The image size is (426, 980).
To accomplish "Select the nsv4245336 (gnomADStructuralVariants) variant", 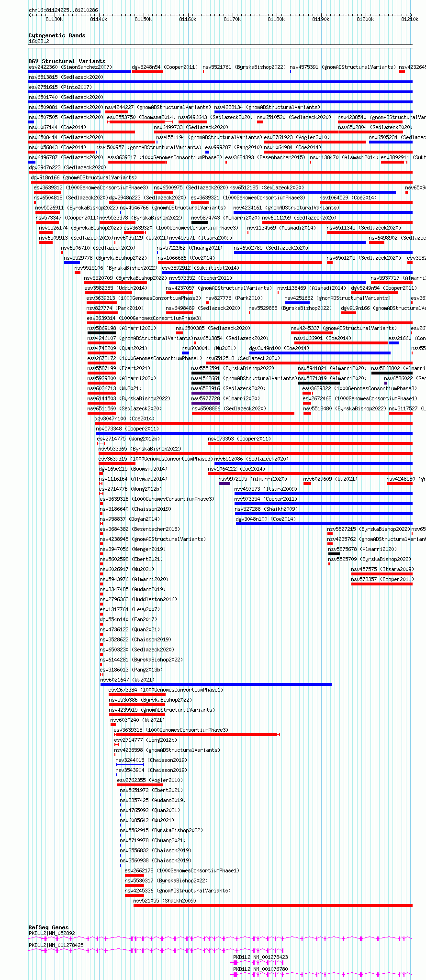I will click(178, 891).
